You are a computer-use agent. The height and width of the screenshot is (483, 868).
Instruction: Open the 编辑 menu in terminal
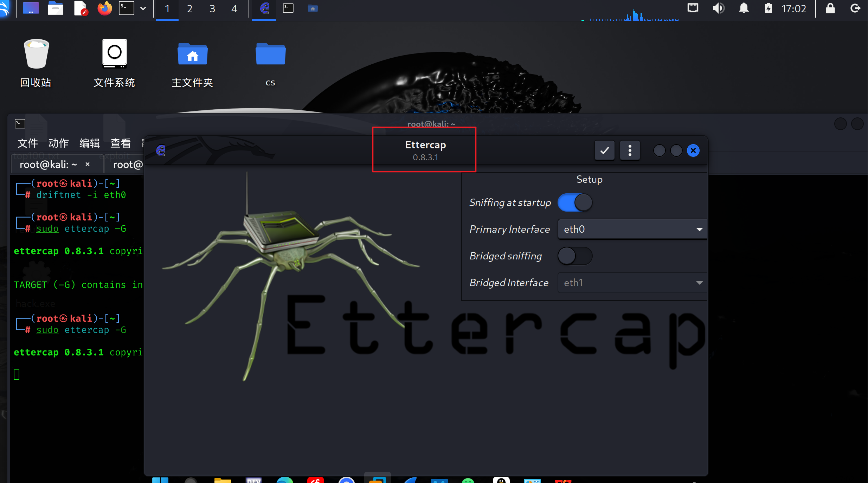[90, 143]
